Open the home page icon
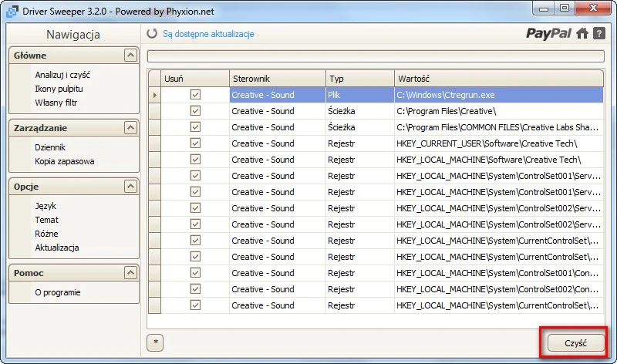Viewport: 617px width, 364px height. 582,33
